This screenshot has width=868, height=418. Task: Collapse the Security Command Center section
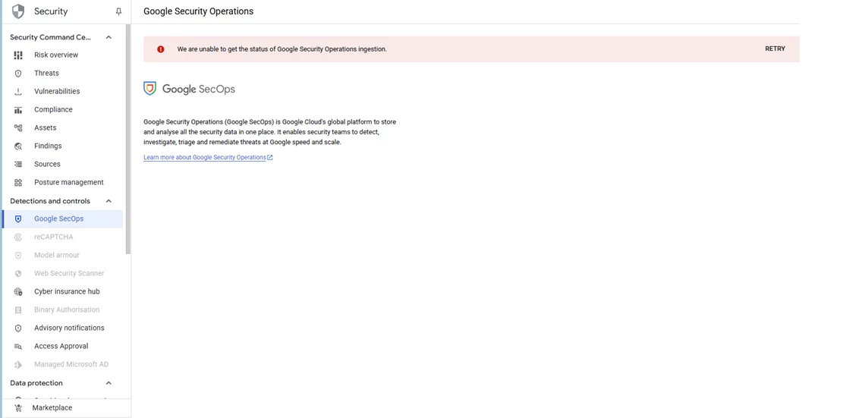click(108, 38)
